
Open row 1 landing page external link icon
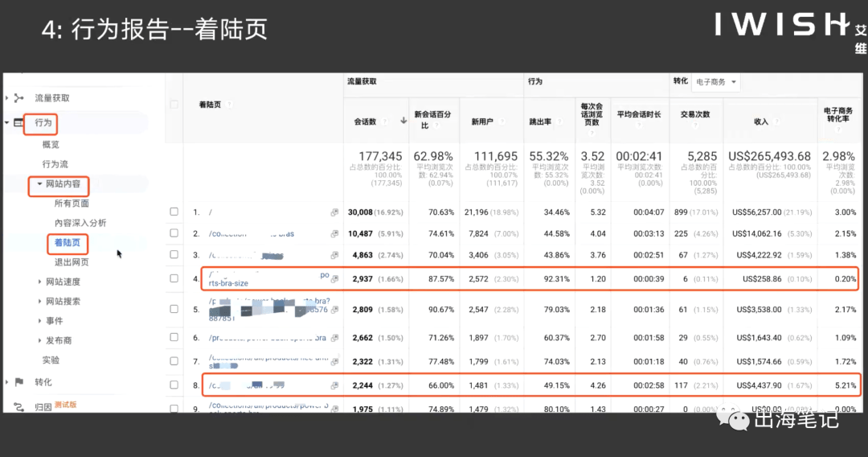[x=334, y=212]
